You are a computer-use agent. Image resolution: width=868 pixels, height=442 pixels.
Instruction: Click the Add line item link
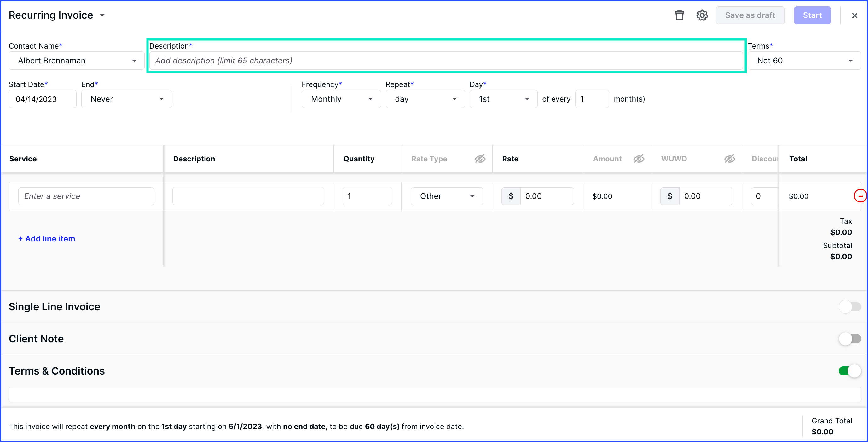click(46, 238)
